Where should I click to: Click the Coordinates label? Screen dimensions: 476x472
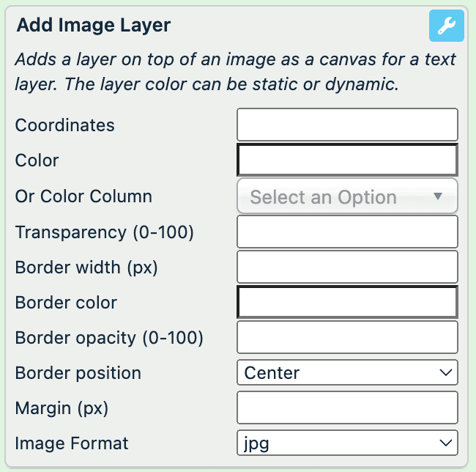(x=65, y=125)
